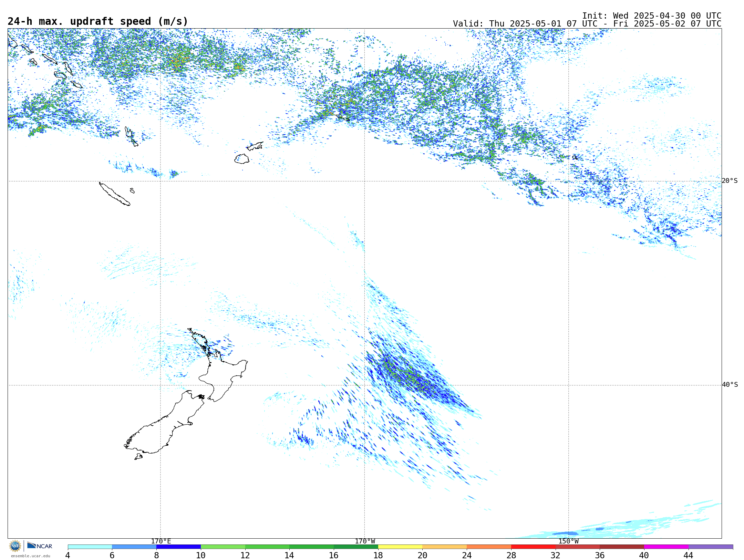Click the light blue 6-8 colorbar segment
This screenshot has width=744, height=560.
134,547
